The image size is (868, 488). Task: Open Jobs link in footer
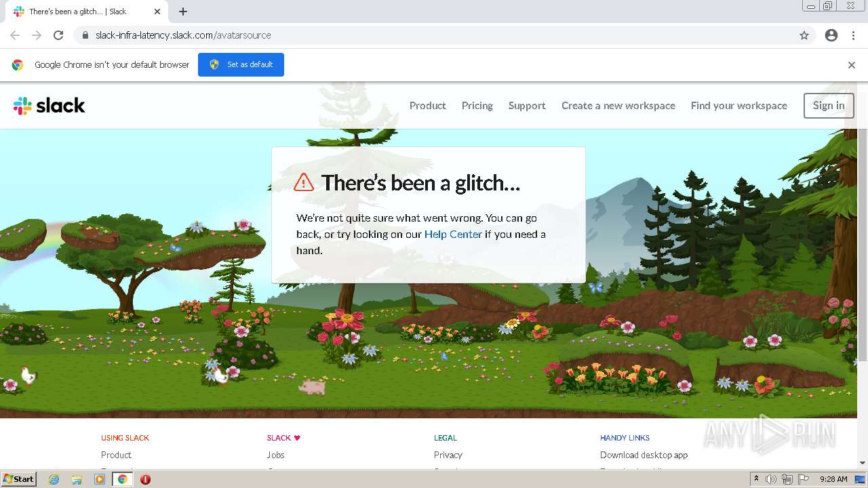pyautogui.click(x=275, y=455)
